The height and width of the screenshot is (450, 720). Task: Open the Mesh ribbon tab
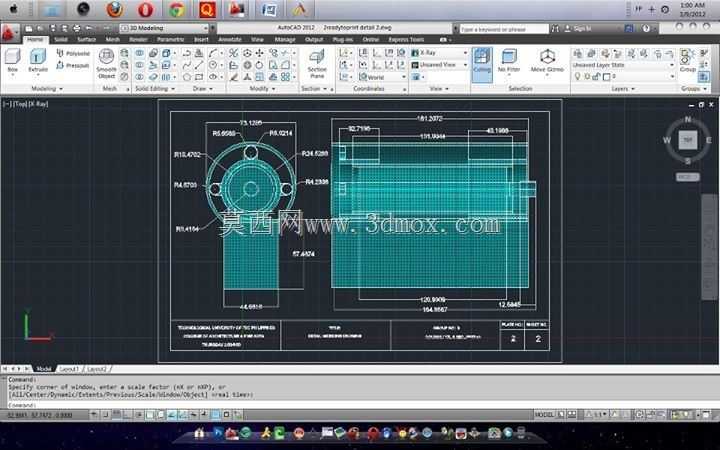click(x=112, y=39)
